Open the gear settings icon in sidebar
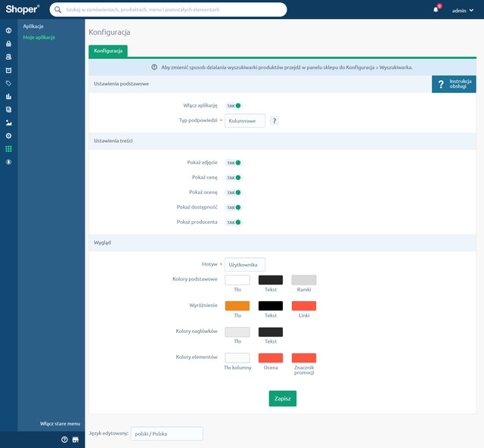Image resolution: width=484 pixels, height=448 pixels. (x=8, y=135)
